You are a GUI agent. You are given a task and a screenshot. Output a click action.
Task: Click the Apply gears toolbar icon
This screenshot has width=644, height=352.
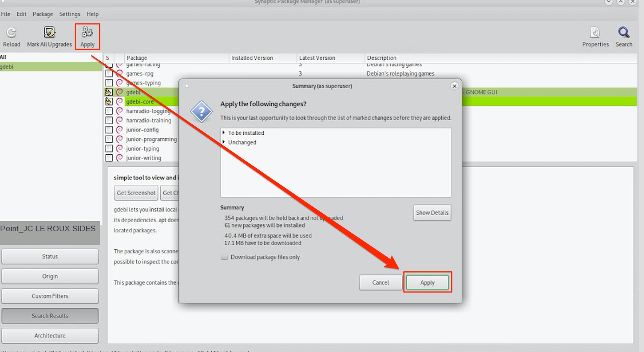[x=87, y=32]
